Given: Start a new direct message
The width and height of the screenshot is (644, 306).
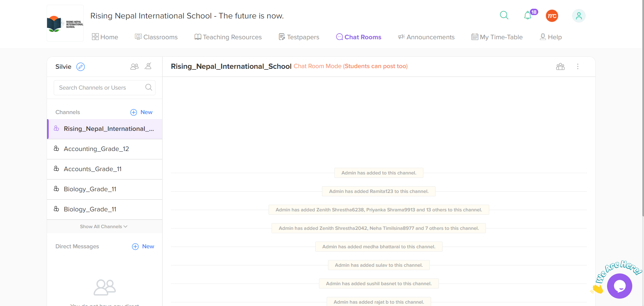Looking at the screenshot, I should point(143,246).
